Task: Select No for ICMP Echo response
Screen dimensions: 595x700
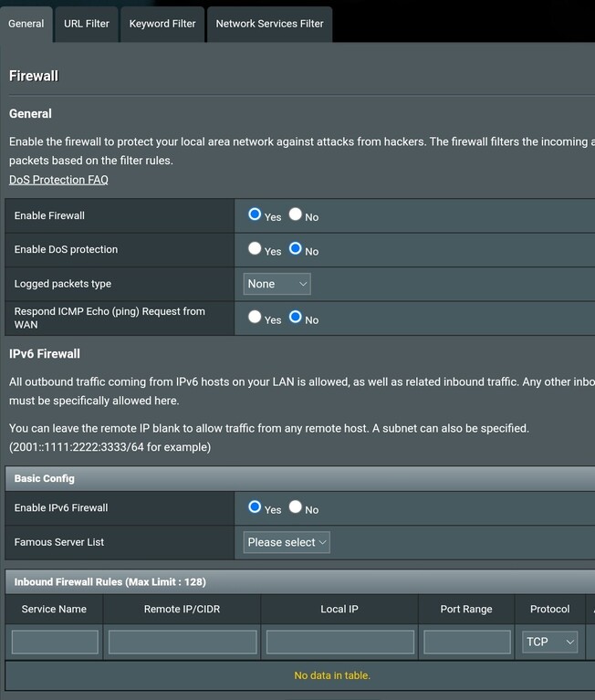Action: [296, 318]
